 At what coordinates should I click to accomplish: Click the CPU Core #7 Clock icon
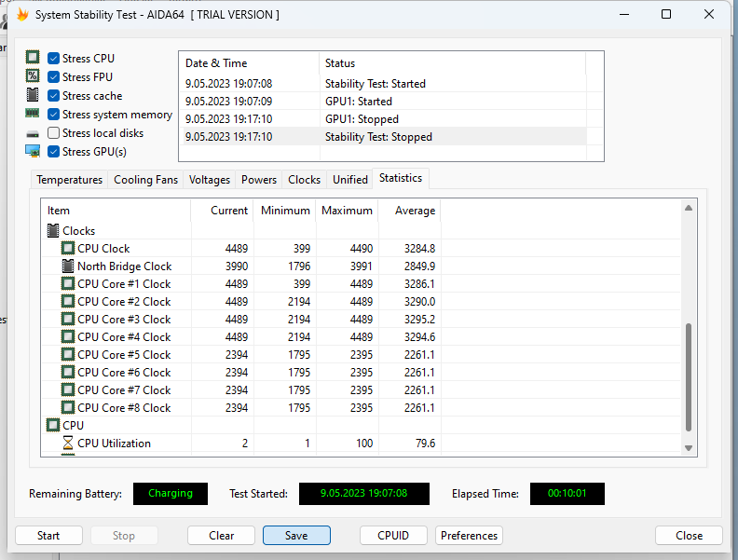pos(68,390)
